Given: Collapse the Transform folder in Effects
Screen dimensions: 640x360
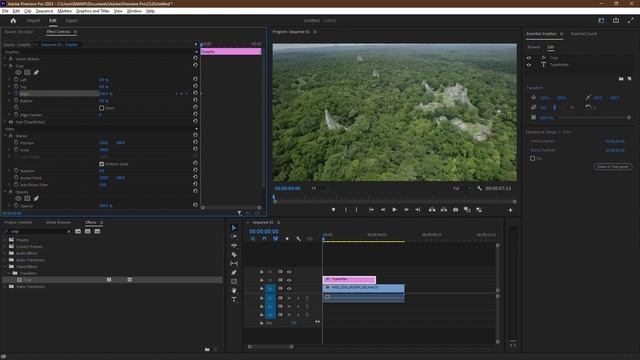Looking at the screenshot, I should (9, 273).
